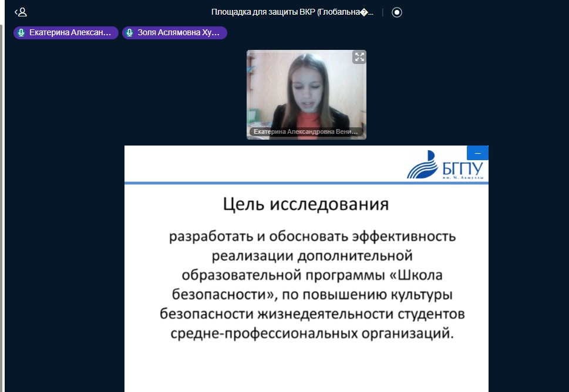Select the Екатерина Алексан… speaker chip
This screenshot has width=569, height=392.
coord(69,33)
